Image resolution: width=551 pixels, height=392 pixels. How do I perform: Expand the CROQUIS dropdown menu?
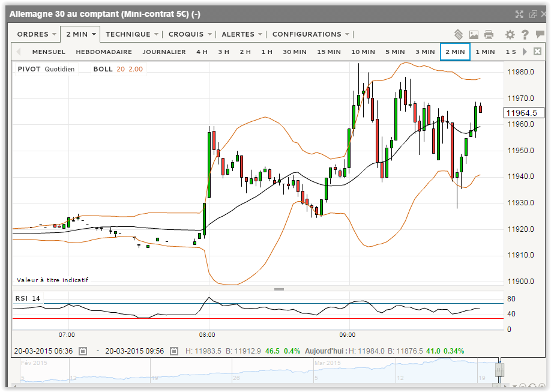[x=190, y=34]
